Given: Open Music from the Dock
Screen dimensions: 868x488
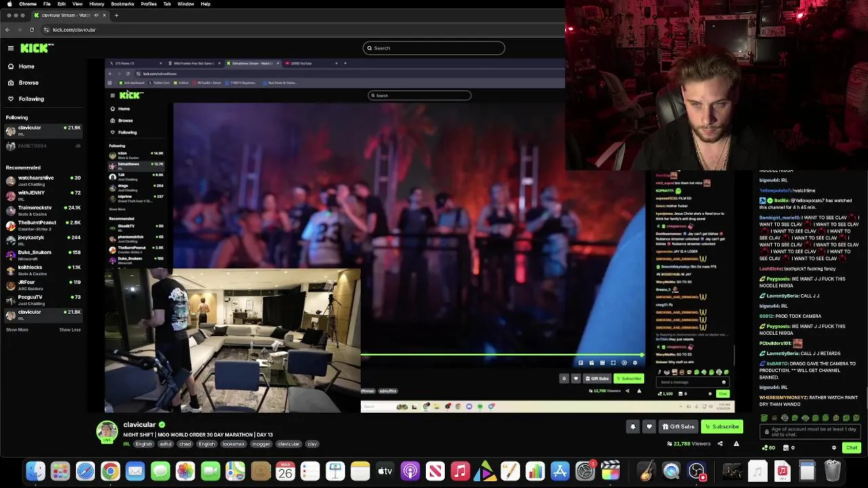Looking at the screenshot, I should click(460, 470).
